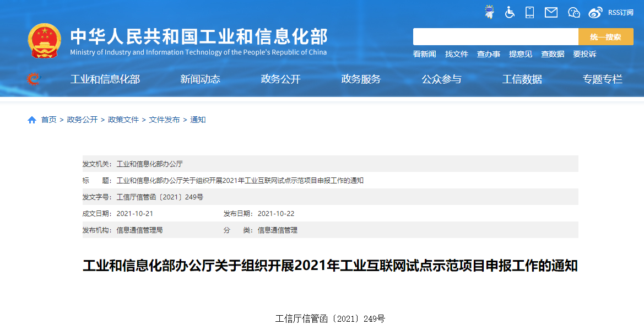644x335 pixels.
Task: Click the 要投诉 quick link
Action: [585, 54]
